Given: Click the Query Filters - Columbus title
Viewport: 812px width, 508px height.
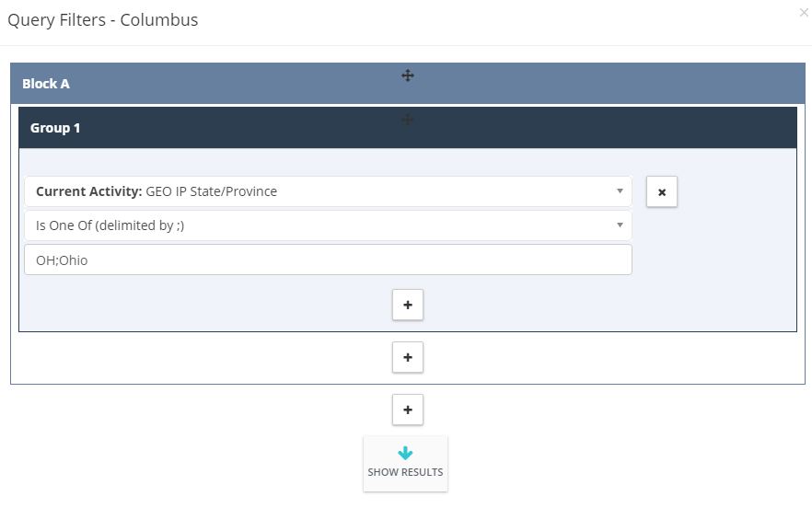Looking at the screenshot, I should 102,20.
